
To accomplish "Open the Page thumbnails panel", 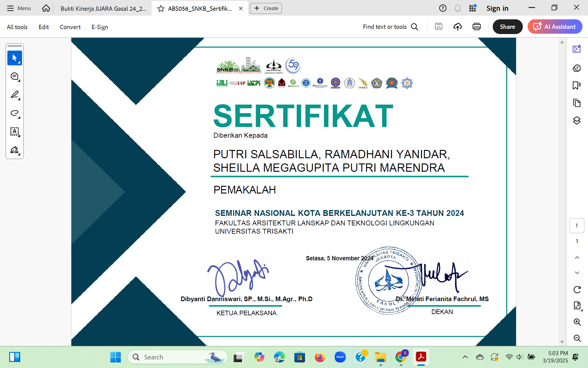I will pyautogui.click(x=577, y=103).
